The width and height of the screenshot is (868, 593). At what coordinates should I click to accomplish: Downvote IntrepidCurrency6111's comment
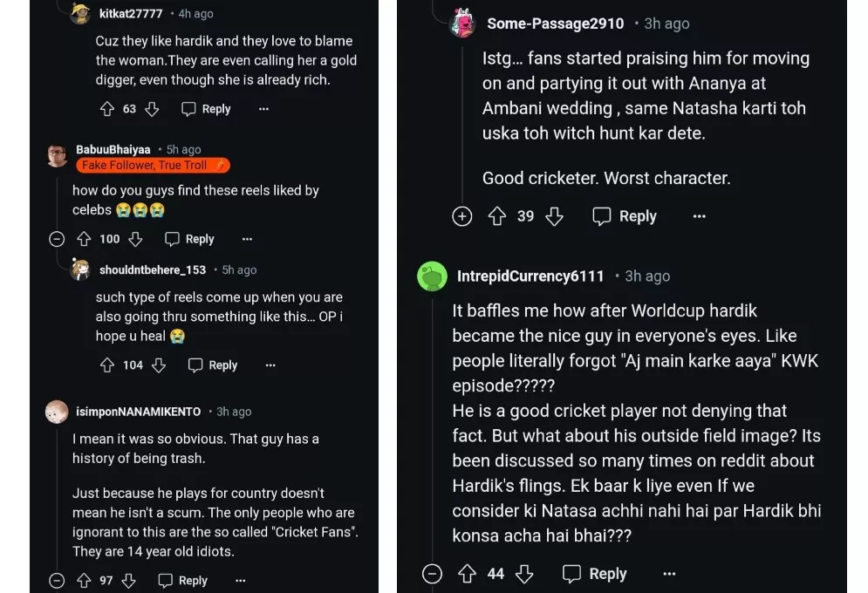click(x=524, y=574)
